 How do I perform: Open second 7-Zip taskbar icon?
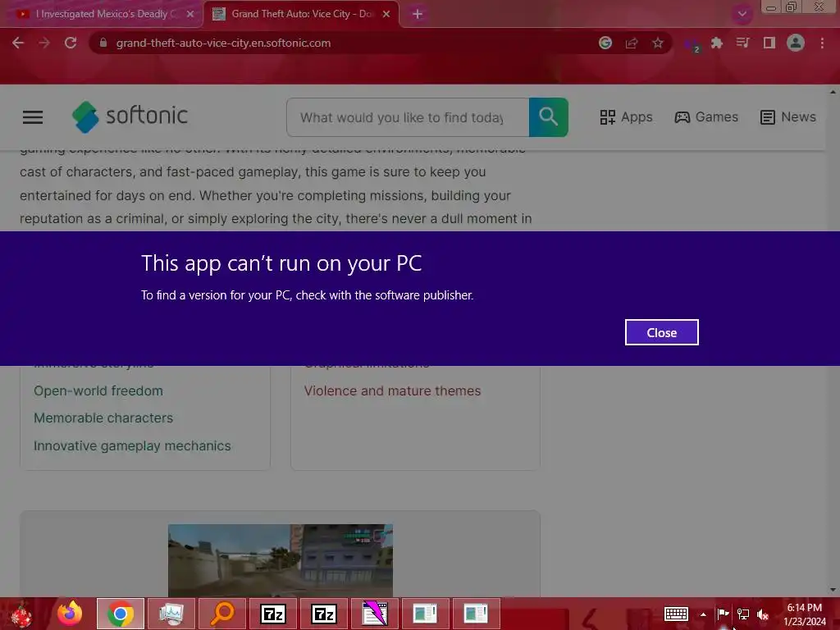pyautogui.click(x=324, y=614)
